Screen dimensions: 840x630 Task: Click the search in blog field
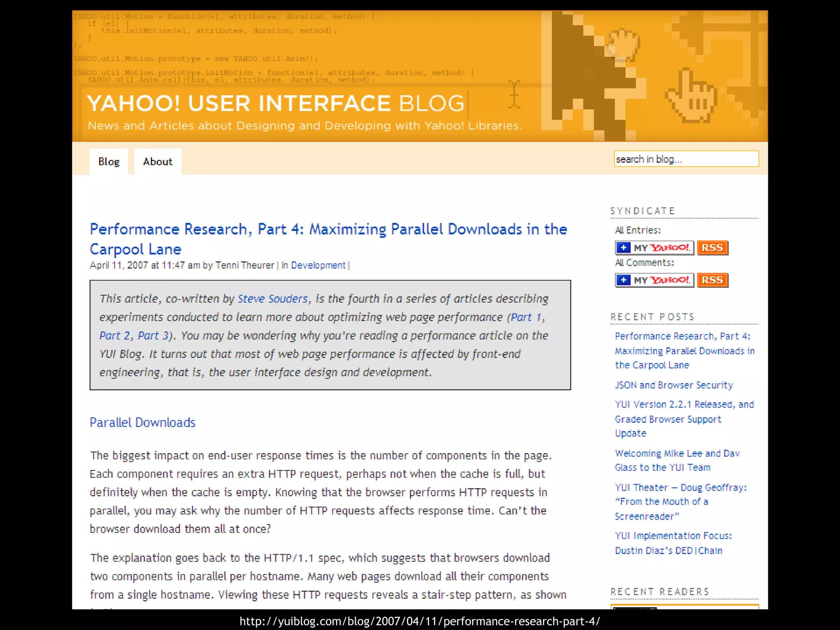point(686,159)
